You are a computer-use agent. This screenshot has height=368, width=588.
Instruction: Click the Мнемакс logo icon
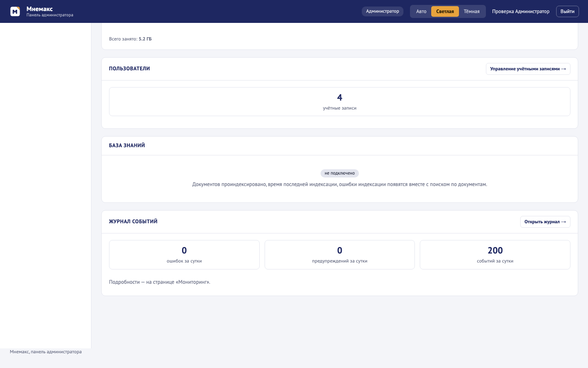[x=15, y=11]
